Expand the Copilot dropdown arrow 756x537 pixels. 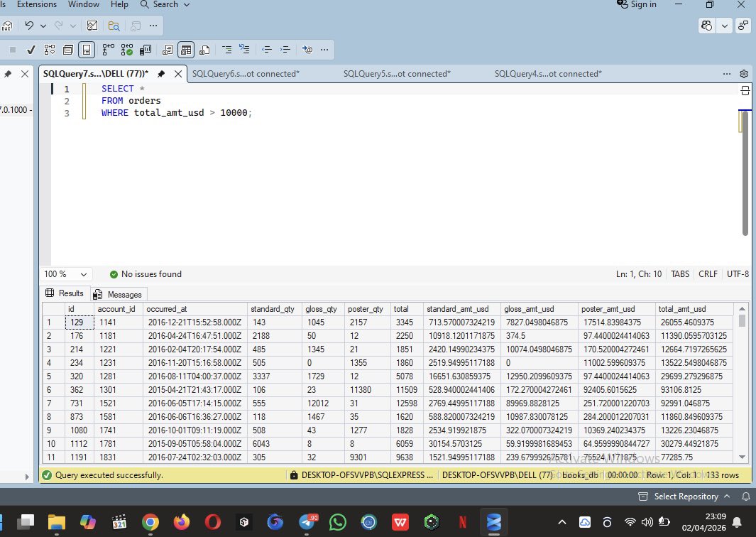724,26
